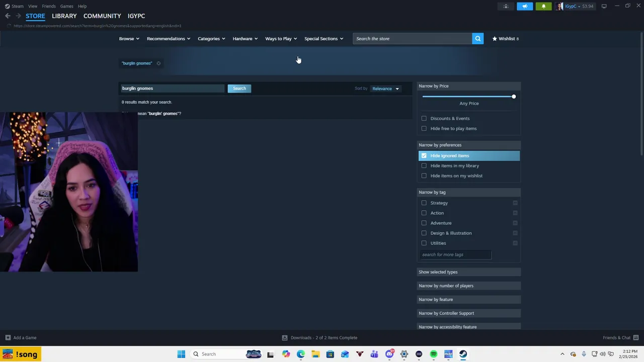644x362 pixels.
Task: Tick the Design & Illustration checkbox
Action: click(424, 233)
